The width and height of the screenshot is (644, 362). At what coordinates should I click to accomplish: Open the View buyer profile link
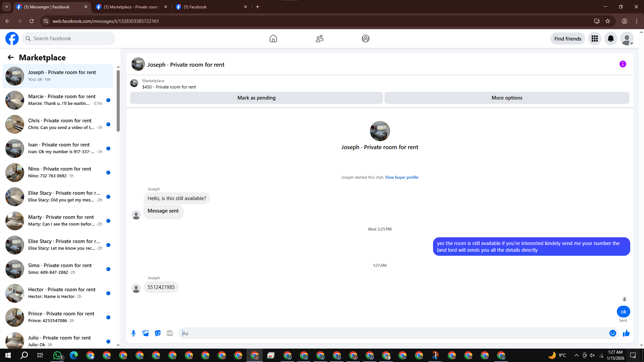[x=401, y=177]
